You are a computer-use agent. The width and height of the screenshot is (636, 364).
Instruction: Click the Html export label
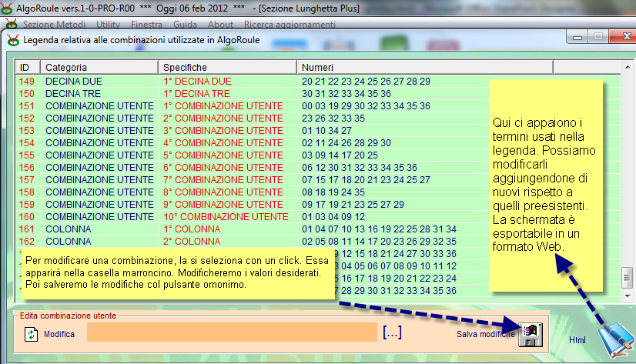coord(577,339)
